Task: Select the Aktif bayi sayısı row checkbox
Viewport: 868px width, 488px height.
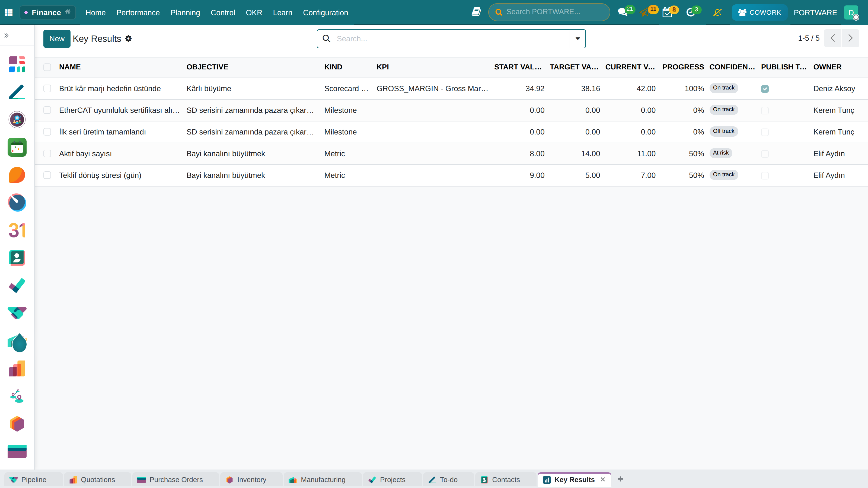Action: pos(47,153)
